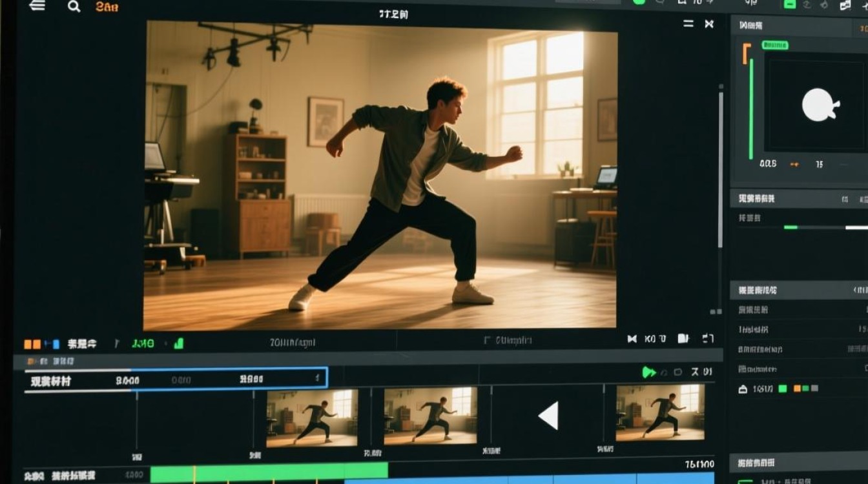Toggle the green dot indicator in top bar
The image size is (868, 484).
click(639, 2)
